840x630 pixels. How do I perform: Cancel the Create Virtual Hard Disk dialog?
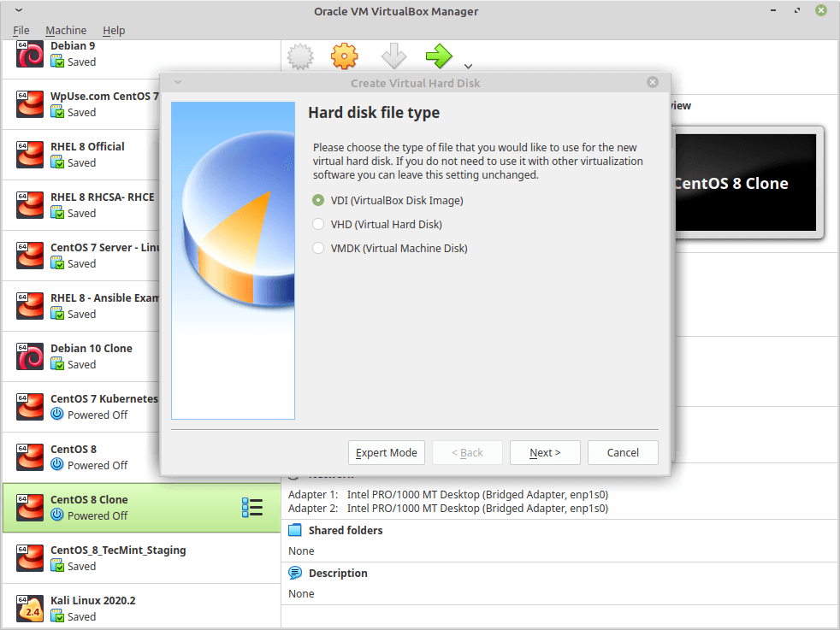tap(623, 453)
